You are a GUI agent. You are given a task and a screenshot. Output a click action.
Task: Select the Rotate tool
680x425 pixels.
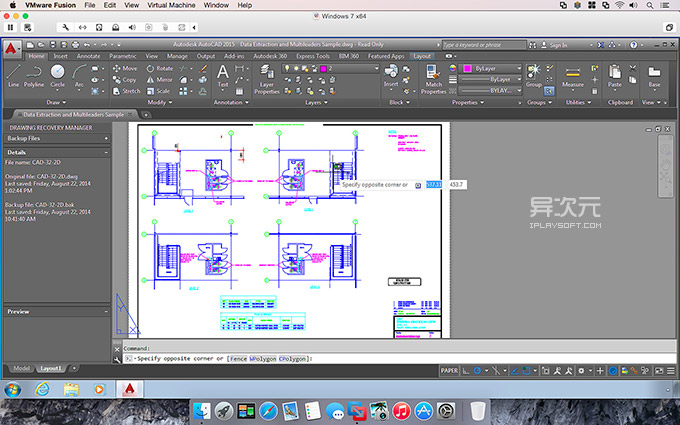[160, 69]
